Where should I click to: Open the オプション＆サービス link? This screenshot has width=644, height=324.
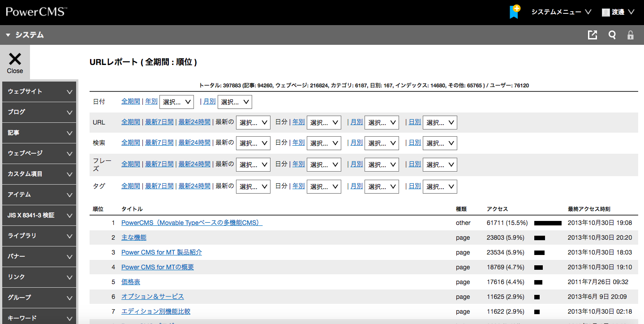click(153, 296)
